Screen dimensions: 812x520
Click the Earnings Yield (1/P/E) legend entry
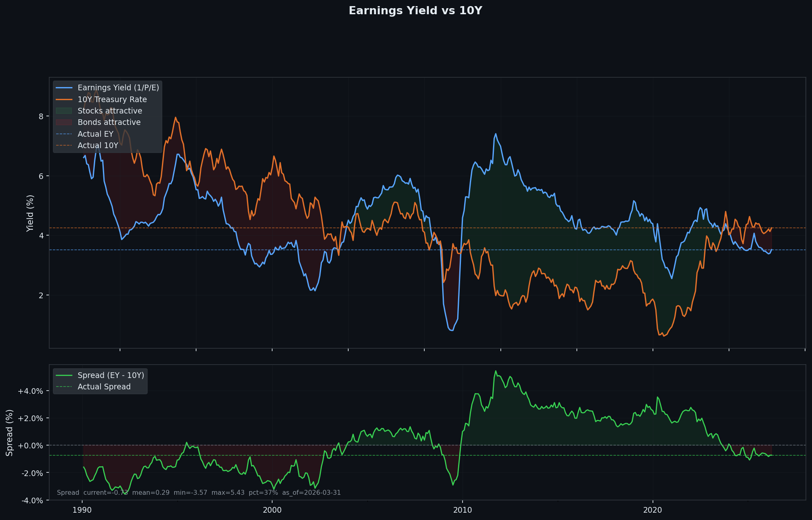coord(118,88)
